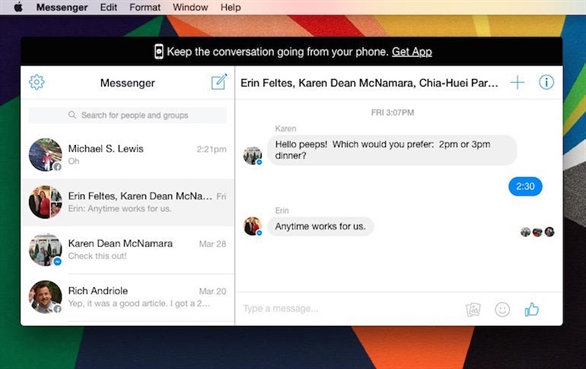This screenshot has height=369, width=586.
Task: Attach photos with the image icon
Action: coord(473,310)
